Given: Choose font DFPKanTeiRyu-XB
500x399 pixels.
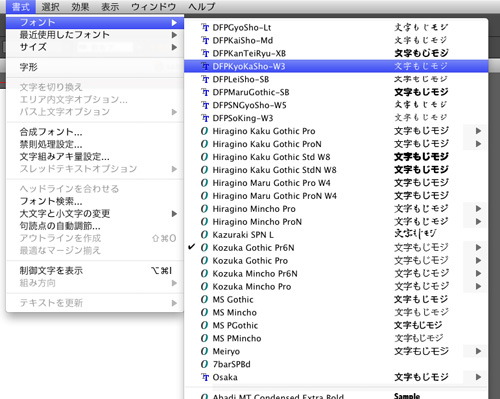Looking at the screenshot, I should [336, 53].
